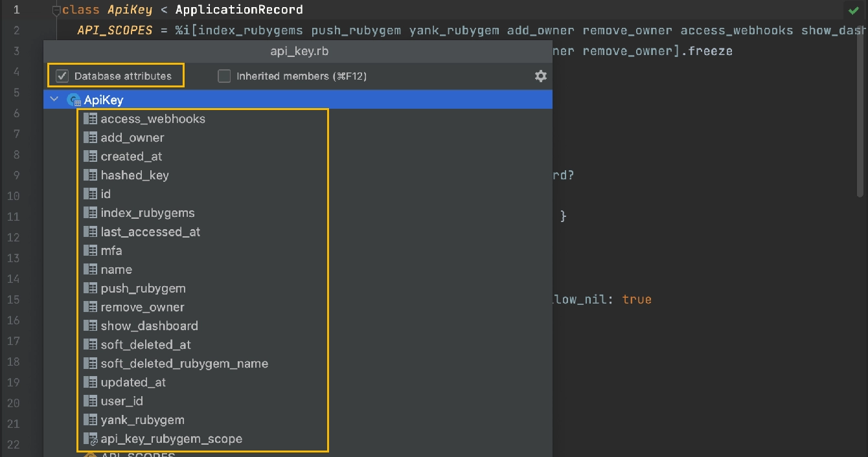
Task: Click the hashed_key column icon
Action: [91, 175]
